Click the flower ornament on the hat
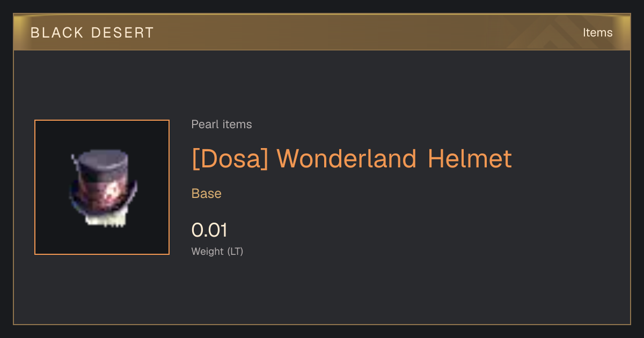The width and height of the screenshot is (644, 338). coord(113,190)
